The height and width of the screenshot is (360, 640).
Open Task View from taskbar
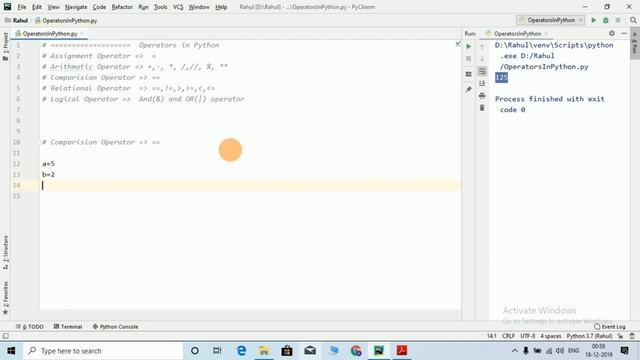[217, 351]
